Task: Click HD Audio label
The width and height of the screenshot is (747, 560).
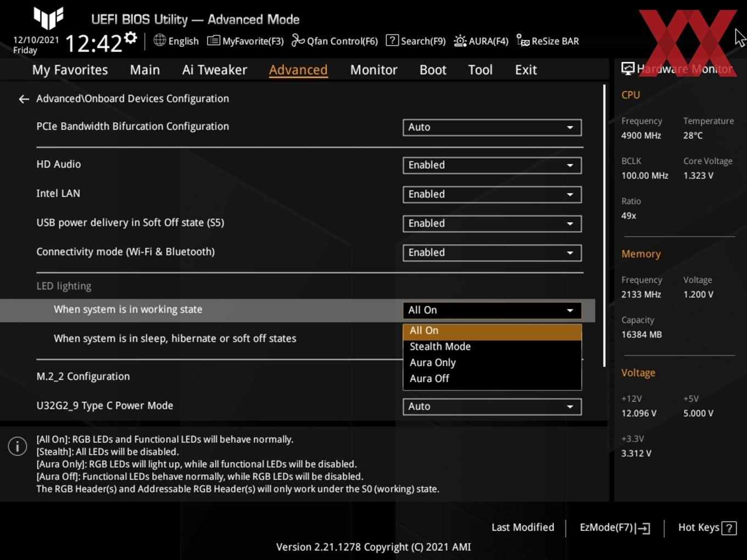Action: pyautogui.click(x=58, y=164)
